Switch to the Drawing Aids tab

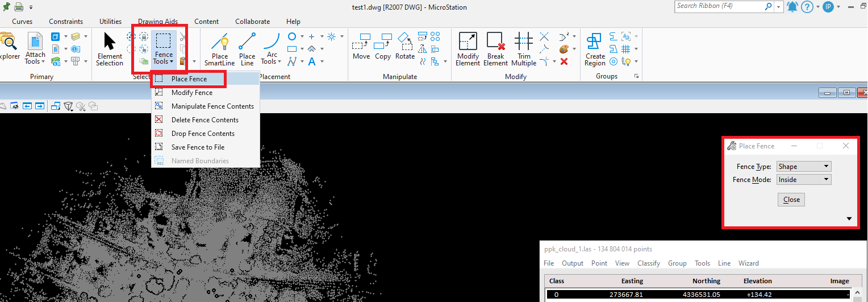point(158,22)
